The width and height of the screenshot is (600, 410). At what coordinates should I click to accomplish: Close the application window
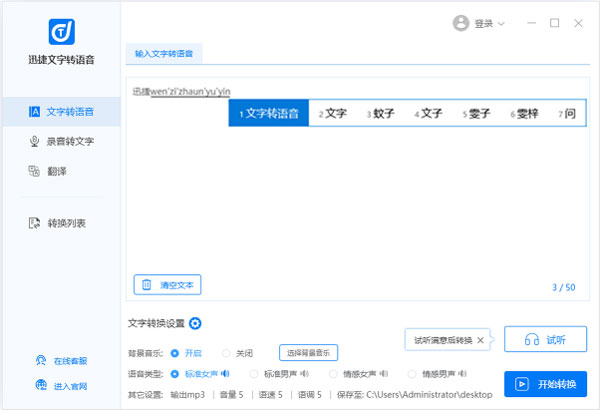[578, 23]
